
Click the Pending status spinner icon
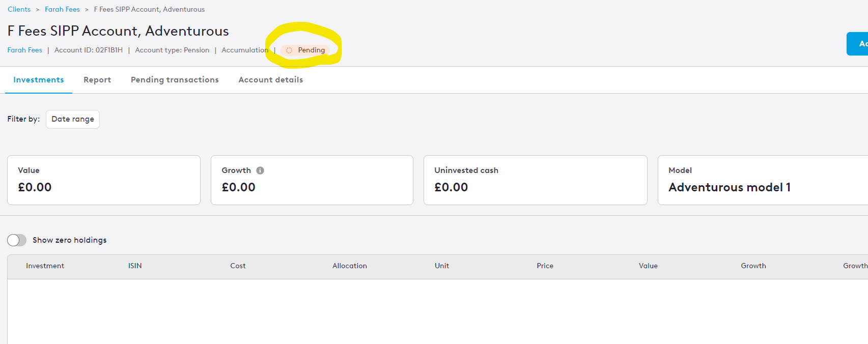click(x=289, y=50)
